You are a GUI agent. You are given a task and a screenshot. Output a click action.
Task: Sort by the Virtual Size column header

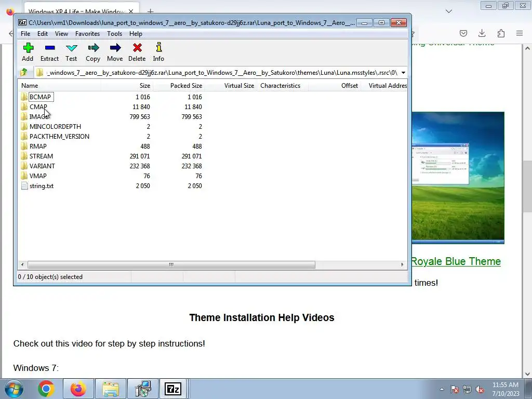pyautogui.click(x=231, y=86)
